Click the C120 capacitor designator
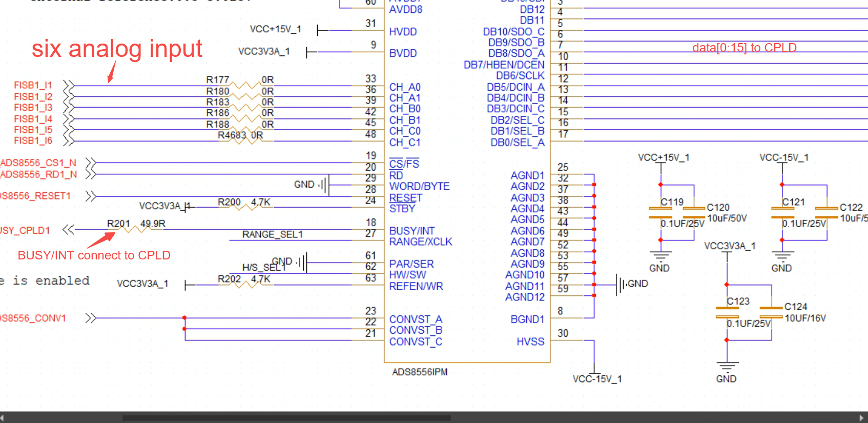The width and height of the screenshot is (868, 423). pos(718,207)
